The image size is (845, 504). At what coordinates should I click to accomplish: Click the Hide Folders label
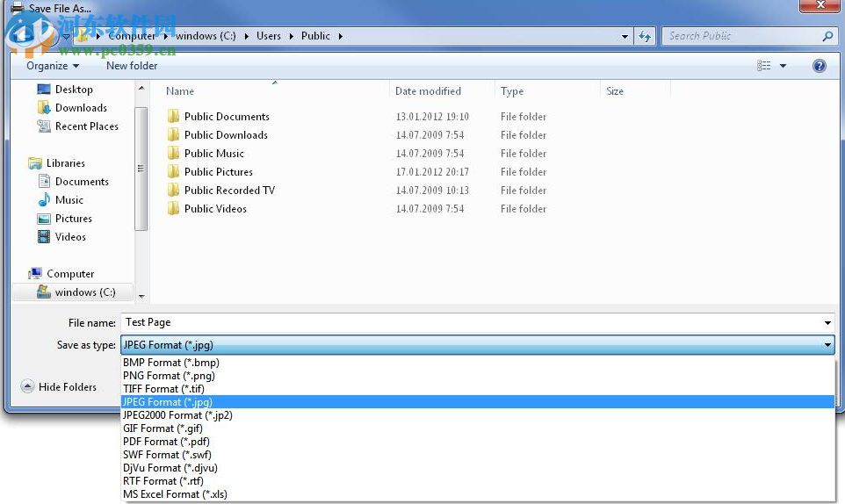[68, 386]
